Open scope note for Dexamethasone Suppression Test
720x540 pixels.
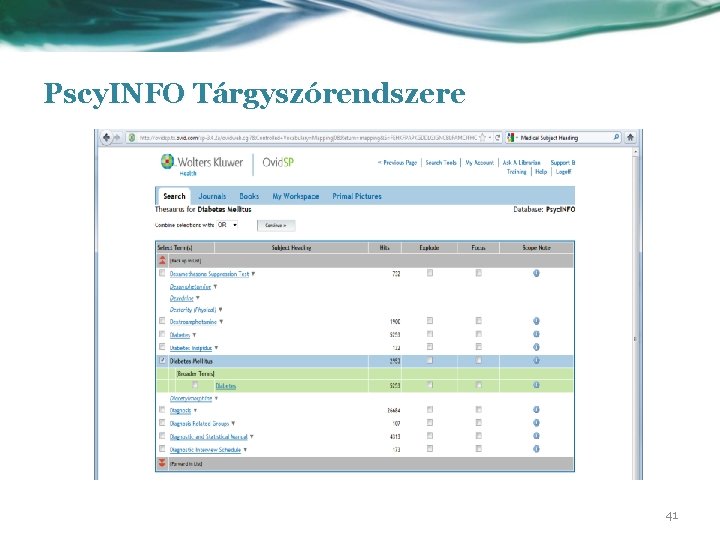[x=536, y=273]
